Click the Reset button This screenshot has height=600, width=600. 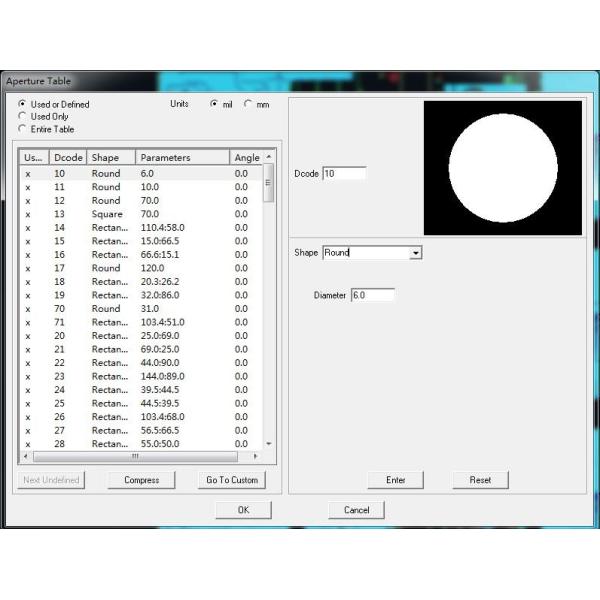point(480,480)
